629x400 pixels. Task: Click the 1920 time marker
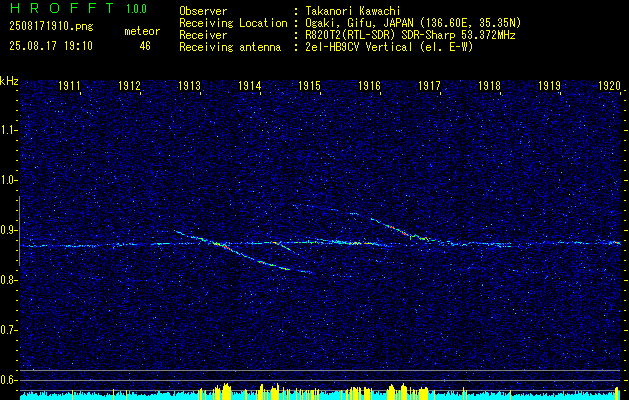(x=609, y=85)
